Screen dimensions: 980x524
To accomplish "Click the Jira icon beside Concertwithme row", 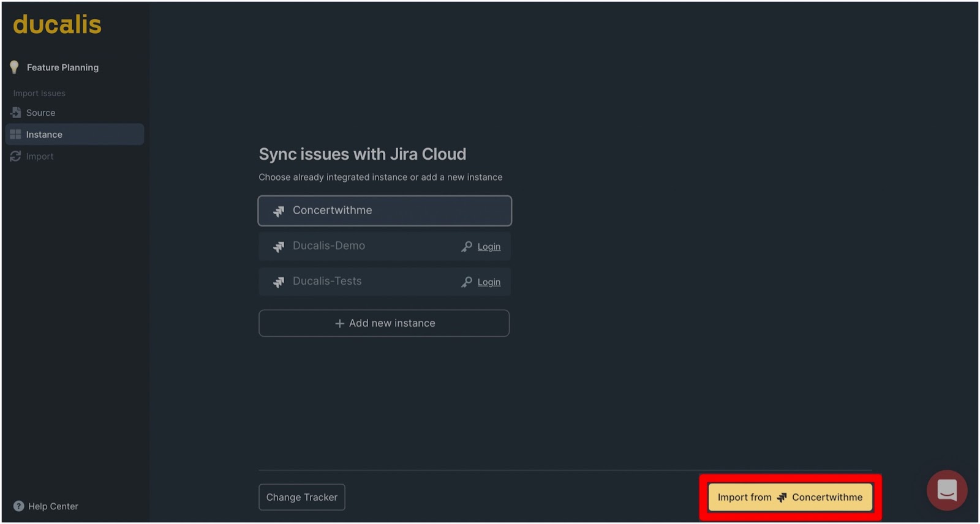I will [x=279, y=211].
